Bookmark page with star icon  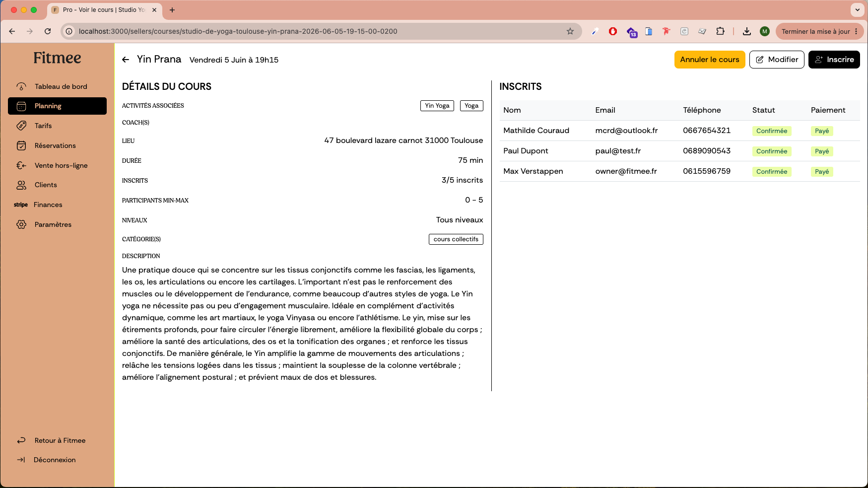click(570, 31)
